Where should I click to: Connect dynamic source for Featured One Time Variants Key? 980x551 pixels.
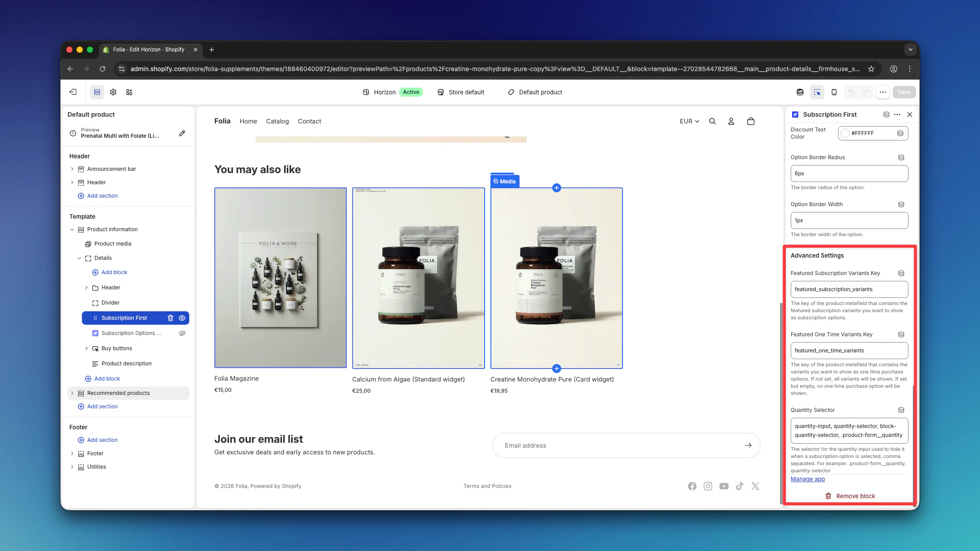point(901,335)
